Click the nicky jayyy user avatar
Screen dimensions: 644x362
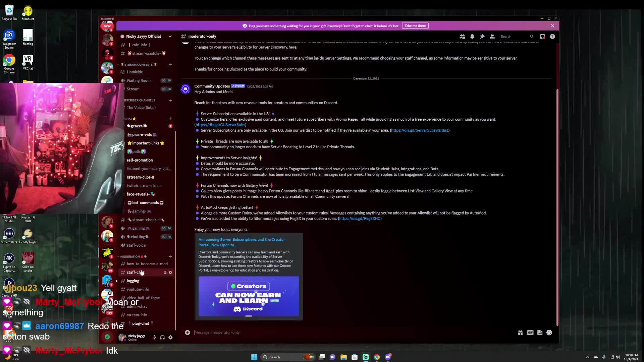(x=122, y=337)
